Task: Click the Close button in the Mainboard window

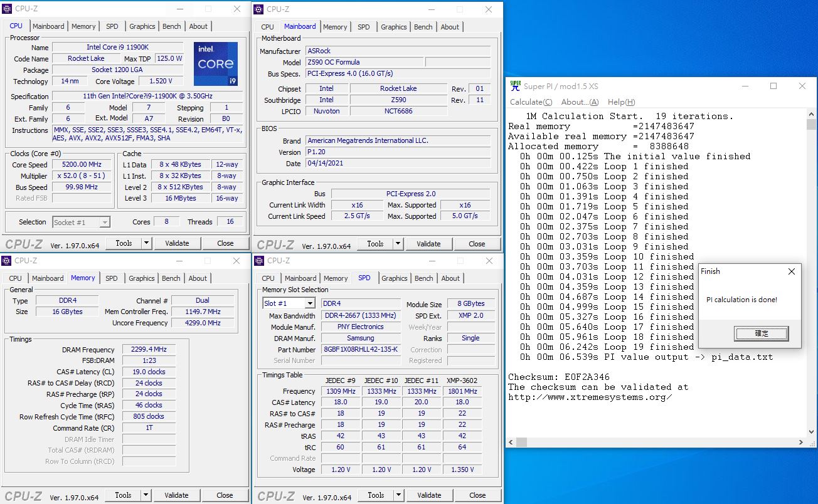Action: [477, 244]
